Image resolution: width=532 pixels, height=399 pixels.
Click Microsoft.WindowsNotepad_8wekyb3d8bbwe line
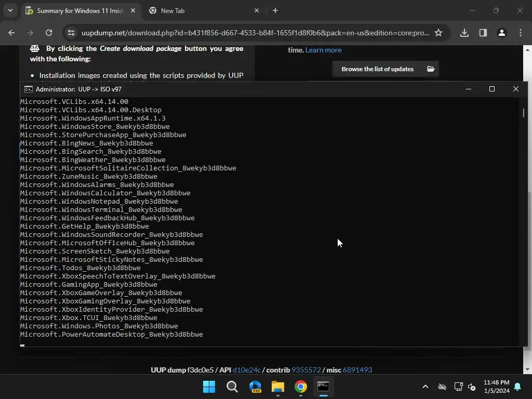pyautogui.click(x=99, y=201)
